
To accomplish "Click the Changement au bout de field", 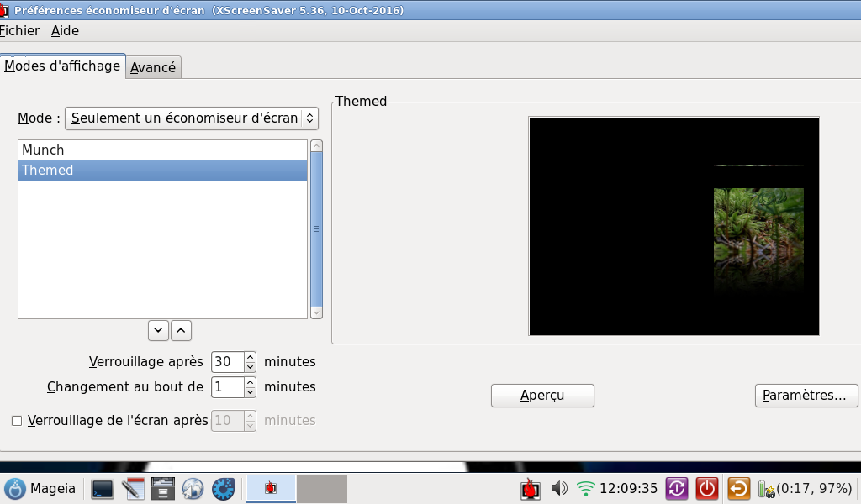I will tap(227, 386).
